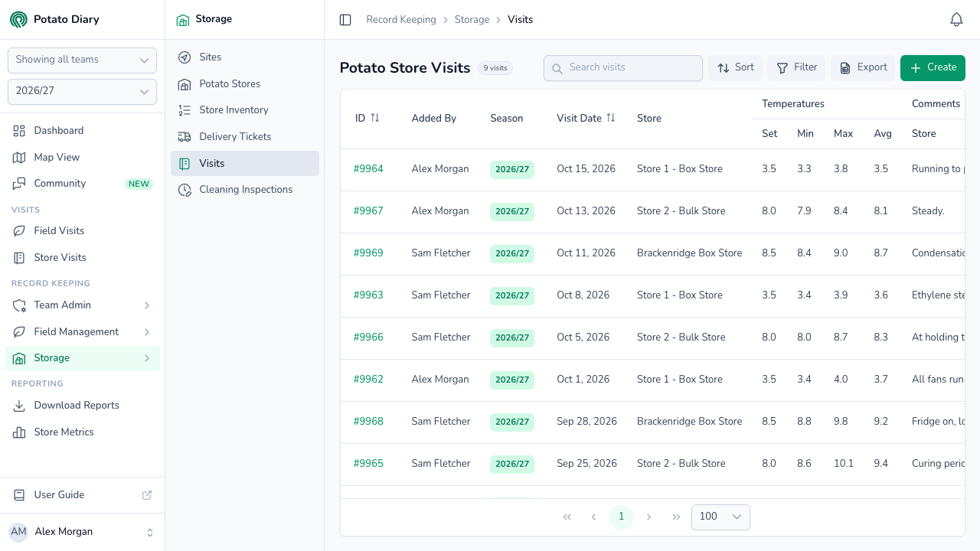Click the Storage breadcrumb link
The height and width of the screenshot is (551, 980).
coord(472,20)
